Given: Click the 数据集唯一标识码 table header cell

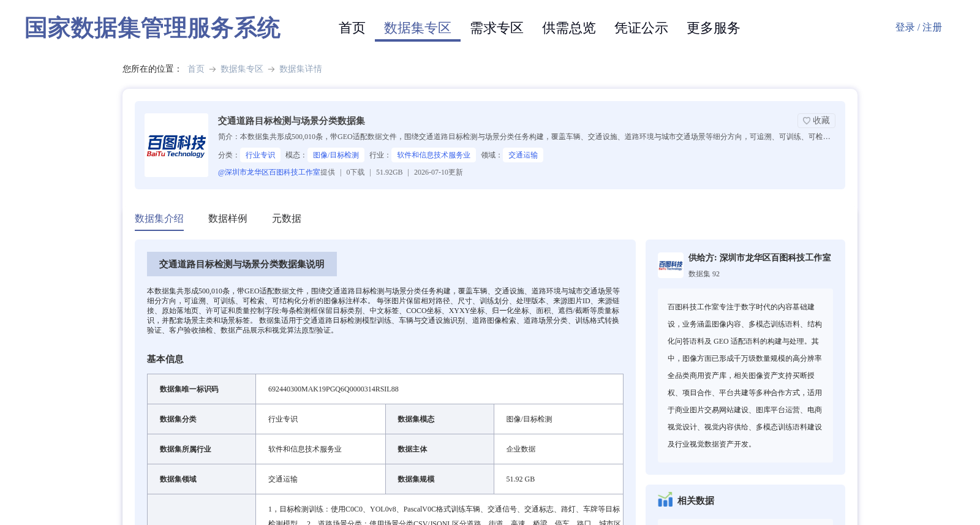Looking at the screenshot, I should pos(202,389).
